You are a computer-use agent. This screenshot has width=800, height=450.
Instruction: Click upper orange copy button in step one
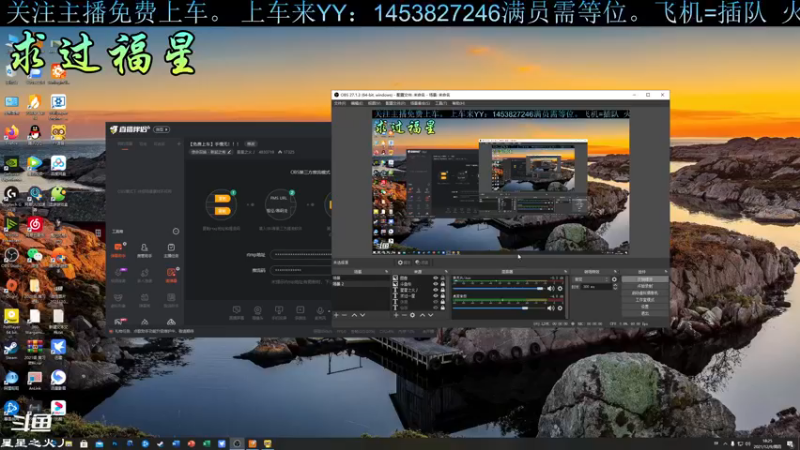(222, 198)
